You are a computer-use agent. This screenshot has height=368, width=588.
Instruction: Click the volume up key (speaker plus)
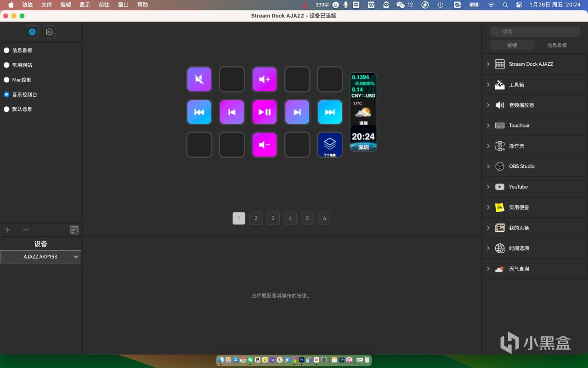[x=265, y=79]
